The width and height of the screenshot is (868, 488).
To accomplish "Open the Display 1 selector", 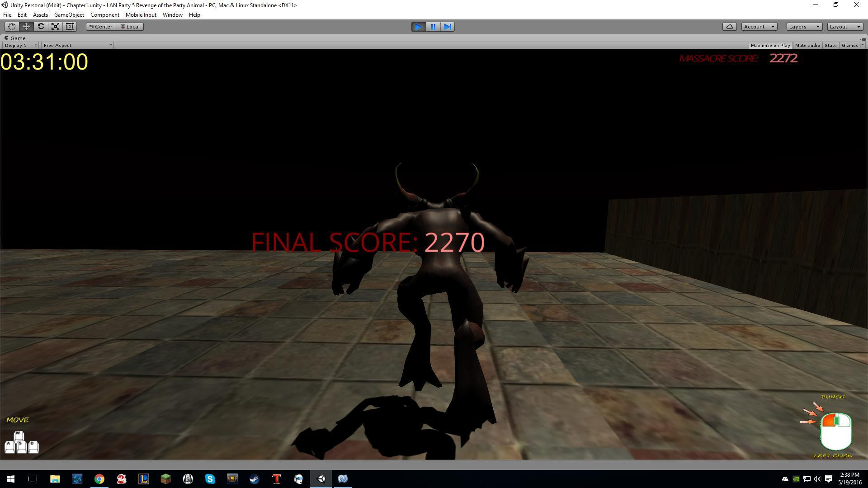I will pyautogui.click(x=21, y=45).
